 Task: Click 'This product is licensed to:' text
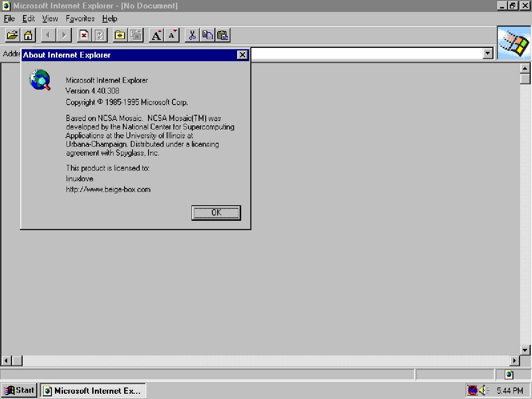108,168
